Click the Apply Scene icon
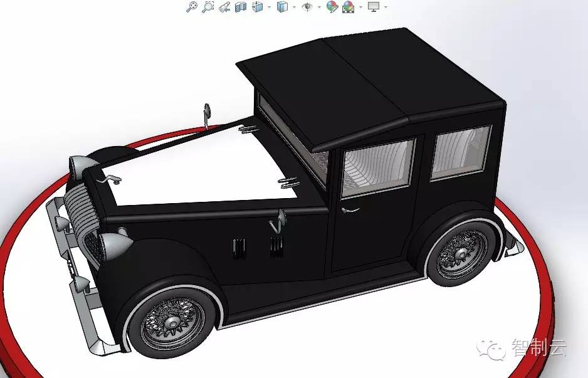Viewport: 588px width, 378px height. pyautogui.click(x=349, y=7)
